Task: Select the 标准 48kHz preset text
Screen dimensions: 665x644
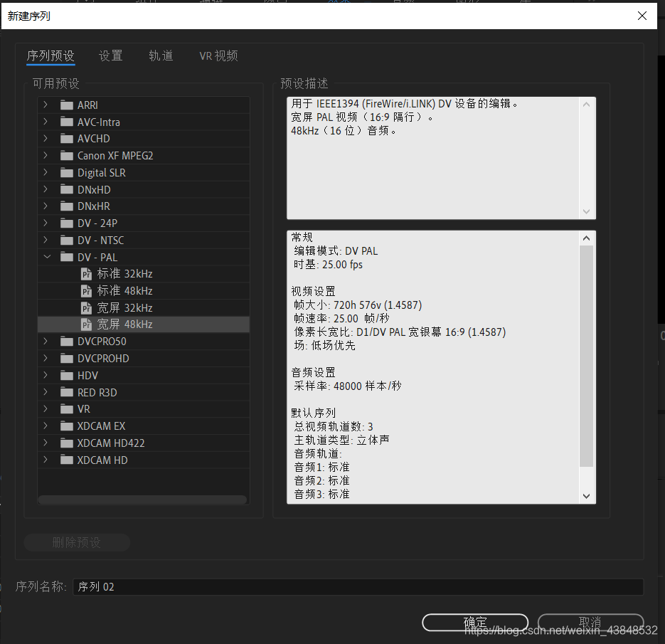Action: 124,291
